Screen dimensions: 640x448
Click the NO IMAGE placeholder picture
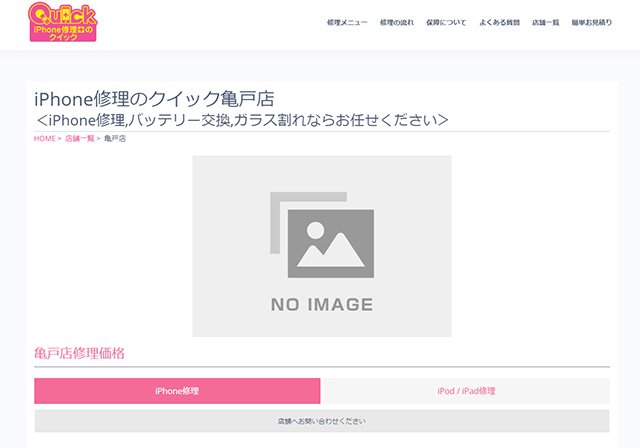[322, 246]
